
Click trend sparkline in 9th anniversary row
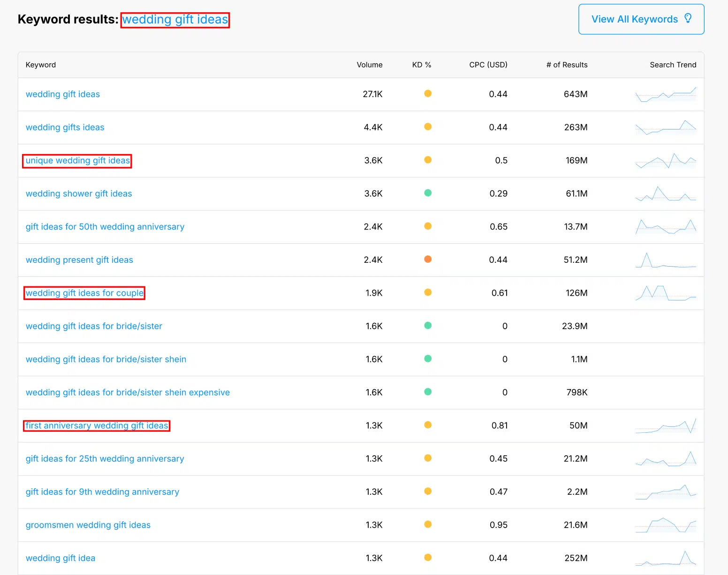pos(666,492)
